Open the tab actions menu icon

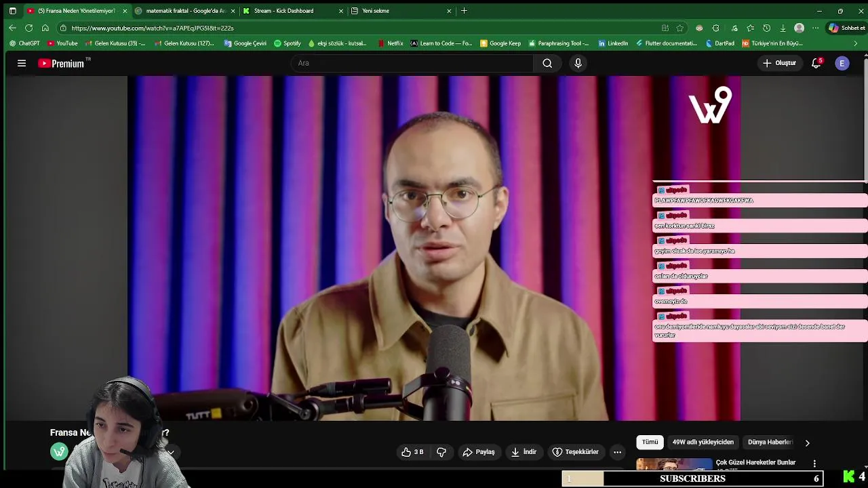(x=12, y=11)
